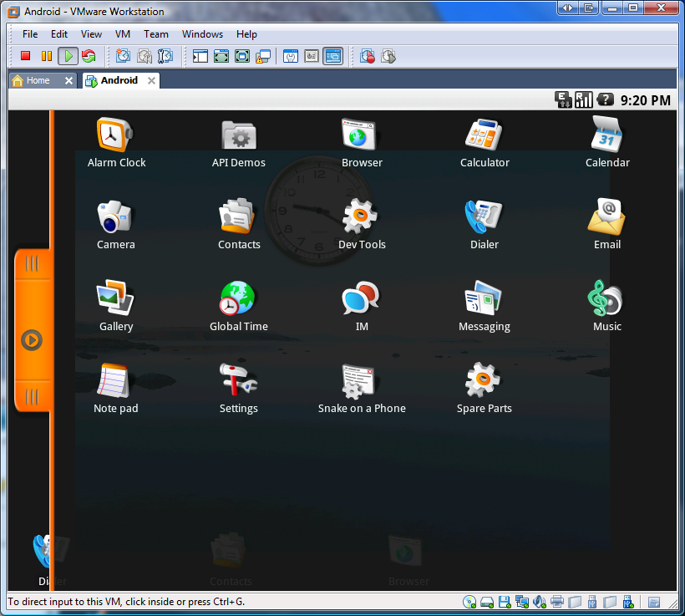This screenshot has height=616, width=685.
Task: Click the clock in Android status bar
Action: (x=645, y=100)
